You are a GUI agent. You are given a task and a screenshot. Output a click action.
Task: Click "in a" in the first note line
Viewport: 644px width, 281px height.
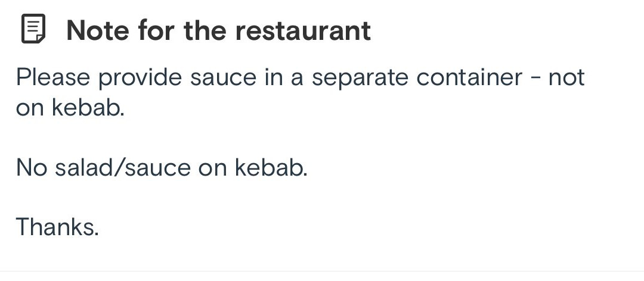[284, 78]
